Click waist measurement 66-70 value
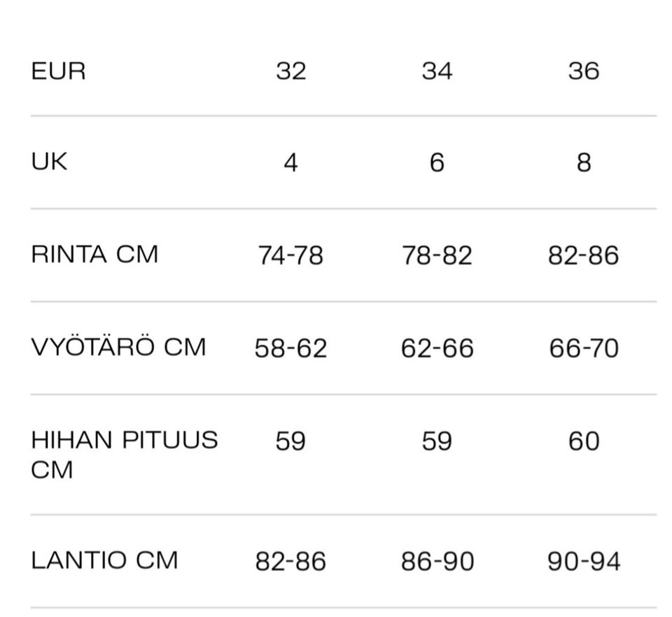Screen dimensions: 672x617 583,348
